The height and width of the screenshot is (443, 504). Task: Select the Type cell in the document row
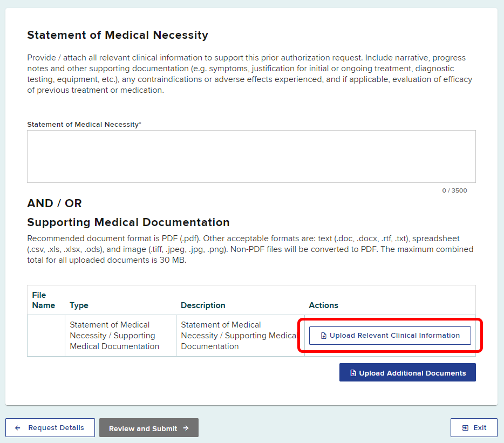(x=114, y=336)
